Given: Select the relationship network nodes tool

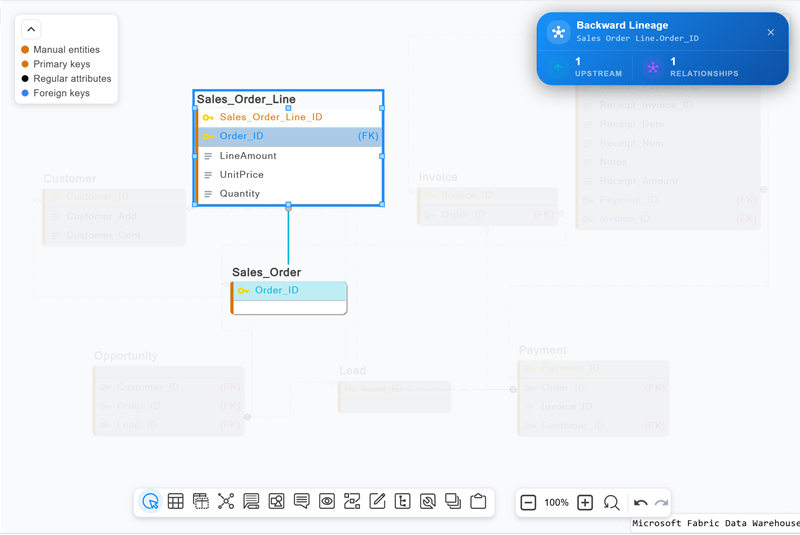Looking at the screenshot, I should click(226, 502).
